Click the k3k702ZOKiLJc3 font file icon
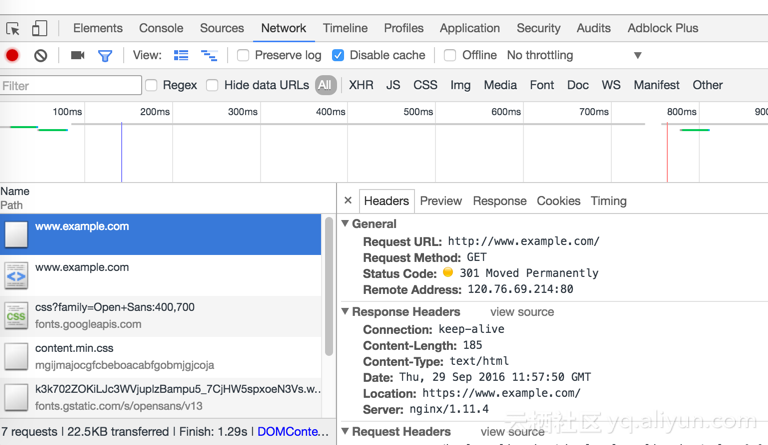The height and width of the screenshot is (445, 768). coord(16,398)
